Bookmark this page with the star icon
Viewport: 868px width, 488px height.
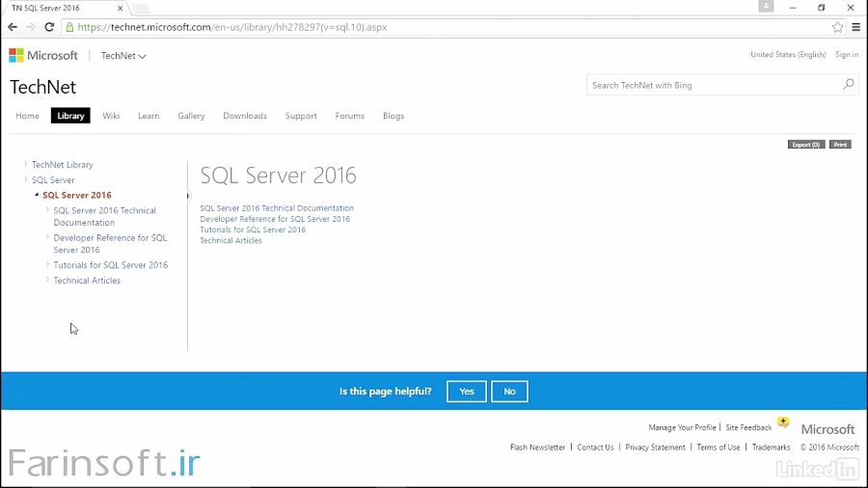tap(837, 27)
